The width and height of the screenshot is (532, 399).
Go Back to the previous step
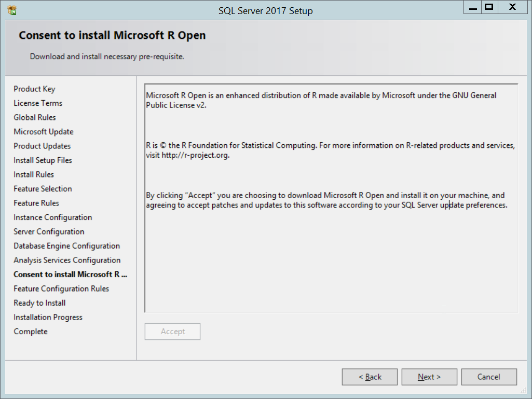[x=370, y=377]
